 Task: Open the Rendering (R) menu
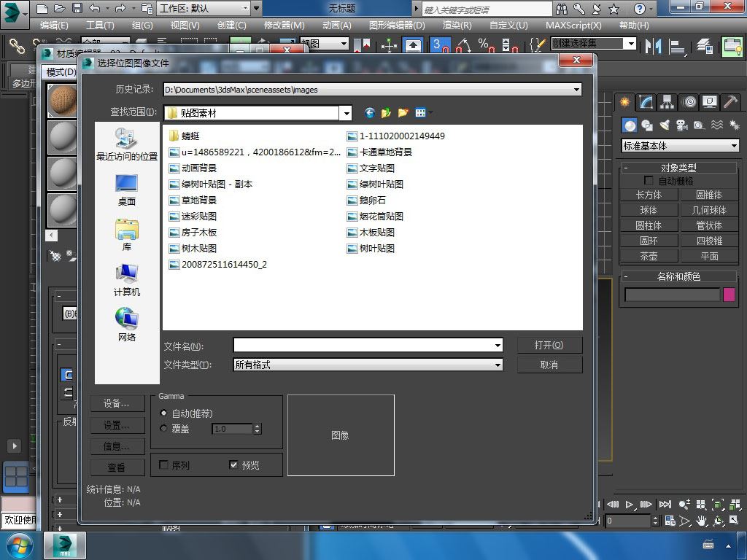click(x=457, y=26)
